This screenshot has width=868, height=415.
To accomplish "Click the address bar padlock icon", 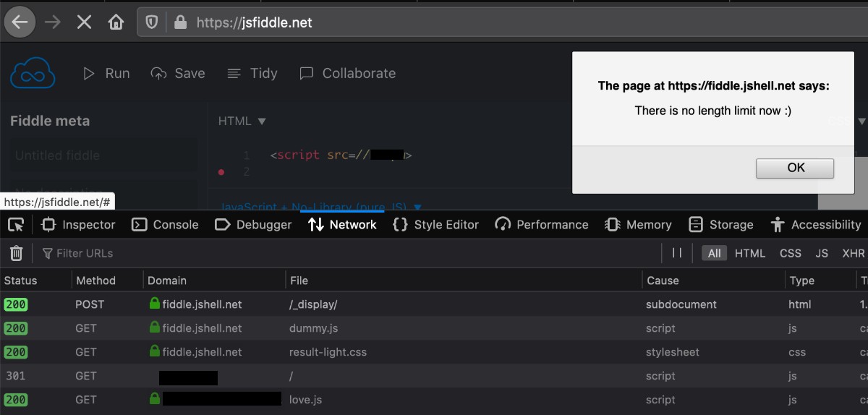I will [x=180, y=22].
